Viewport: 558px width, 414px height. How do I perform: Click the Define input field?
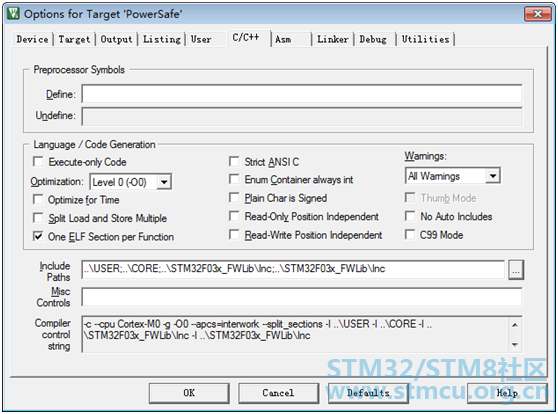click(302, 94)
